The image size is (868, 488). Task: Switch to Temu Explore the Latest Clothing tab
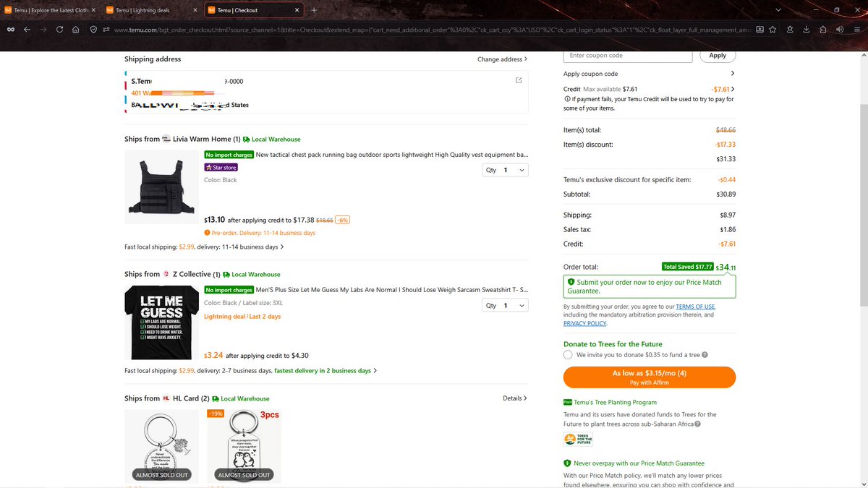(x=50, y=10)
